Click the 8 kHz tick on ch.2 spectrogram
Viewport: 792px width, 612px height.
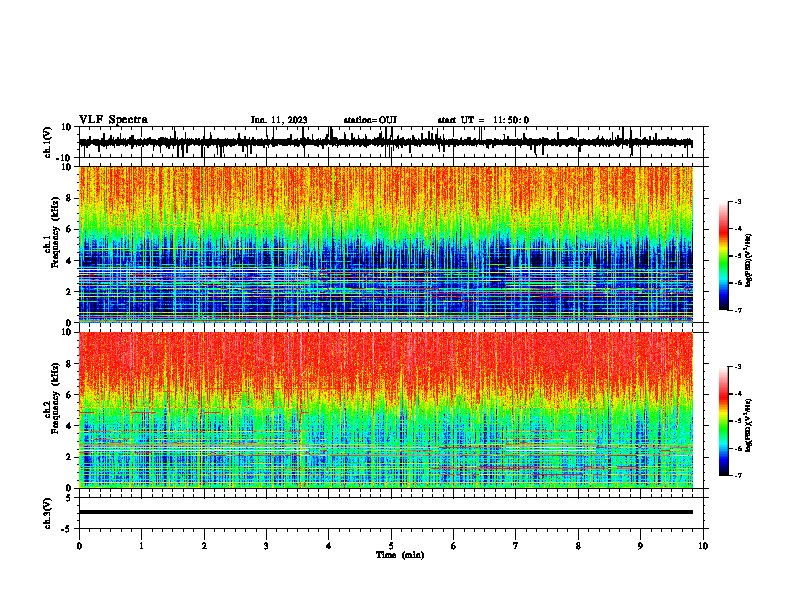click(69, 364)
